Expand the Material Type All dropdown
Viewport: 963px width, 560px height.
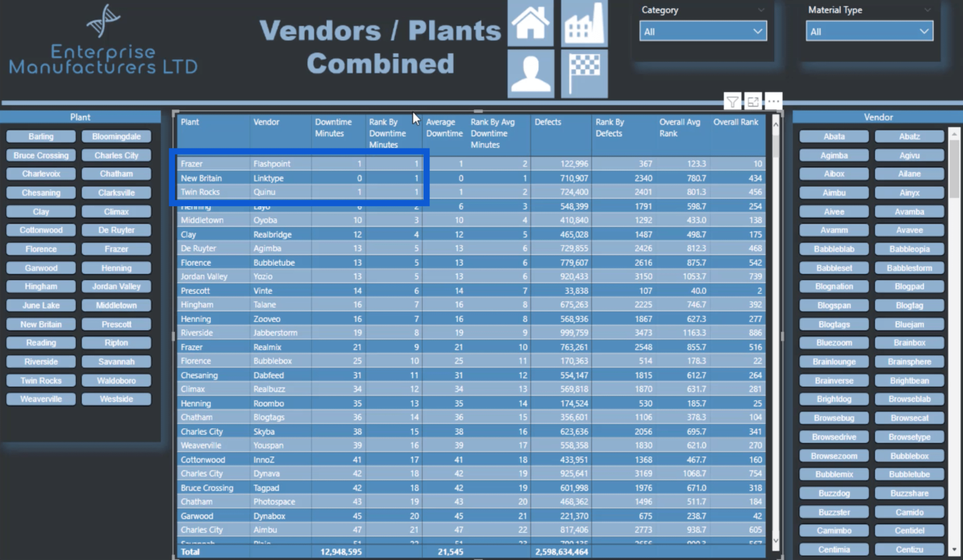869,32
